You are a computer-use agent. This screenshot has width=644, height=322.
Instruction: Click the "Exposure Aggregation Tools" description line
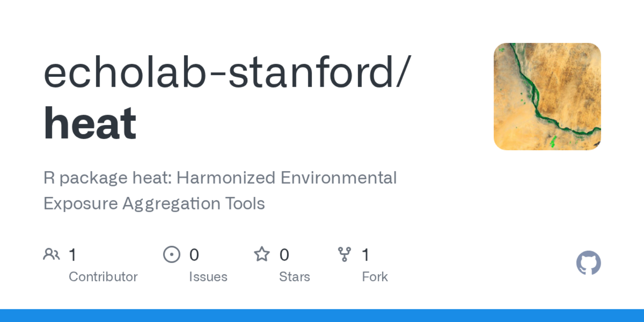pos(154,204)
